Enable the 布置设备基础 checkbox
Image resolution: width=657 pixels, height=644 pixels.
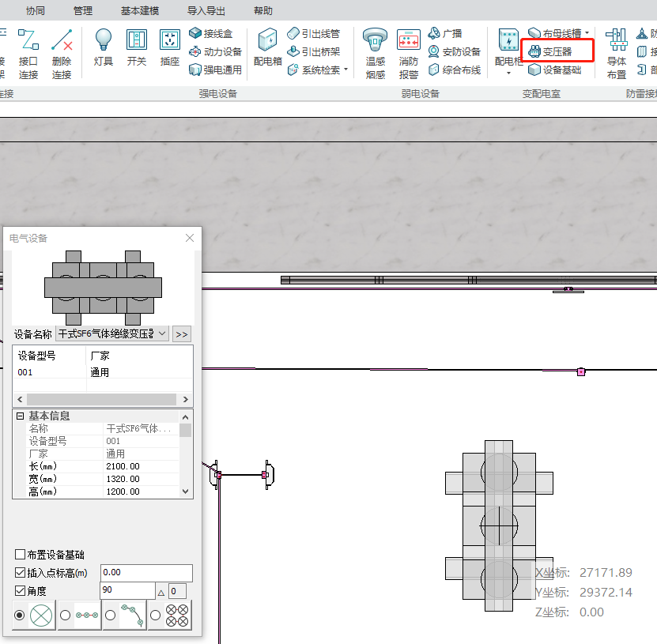(x=21, y=555)
